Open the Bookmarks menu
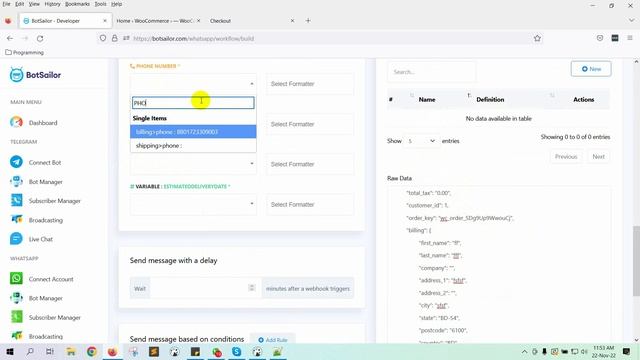 tap(77, 4)
